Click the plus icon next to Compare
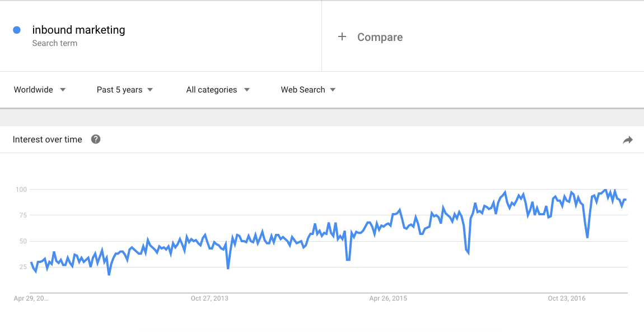The width and height of the screenshot is (644, 332). pos(342,36)
